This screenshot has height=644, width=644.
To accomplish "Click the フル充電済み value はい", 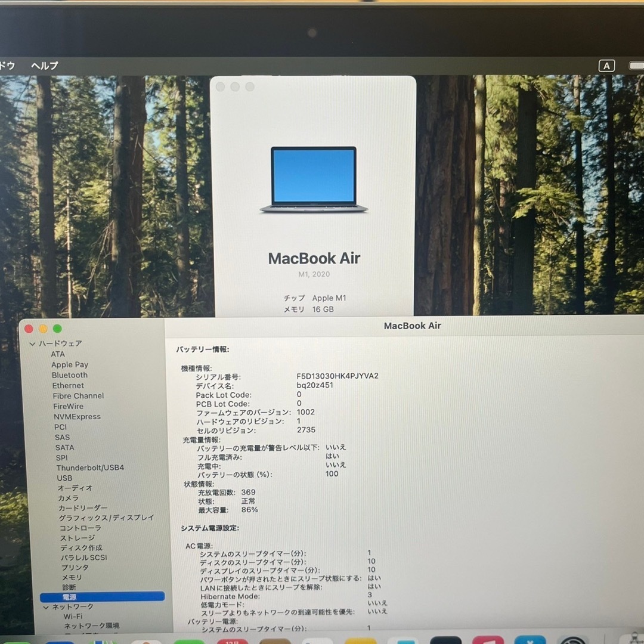I will pyautogui.click(x=332, y=456).
